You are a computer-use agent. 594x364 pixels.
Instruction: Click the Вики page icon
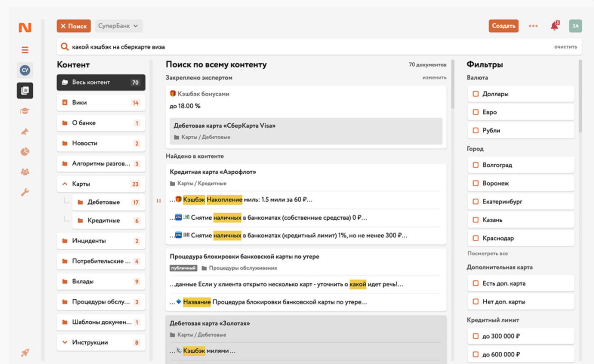click(x=65, y=103)
